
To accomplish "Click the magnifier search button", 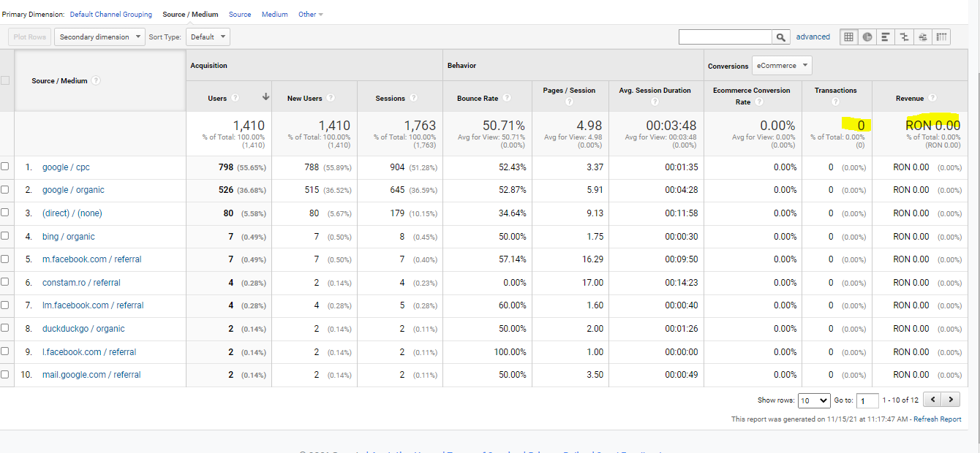I will 782,37.
